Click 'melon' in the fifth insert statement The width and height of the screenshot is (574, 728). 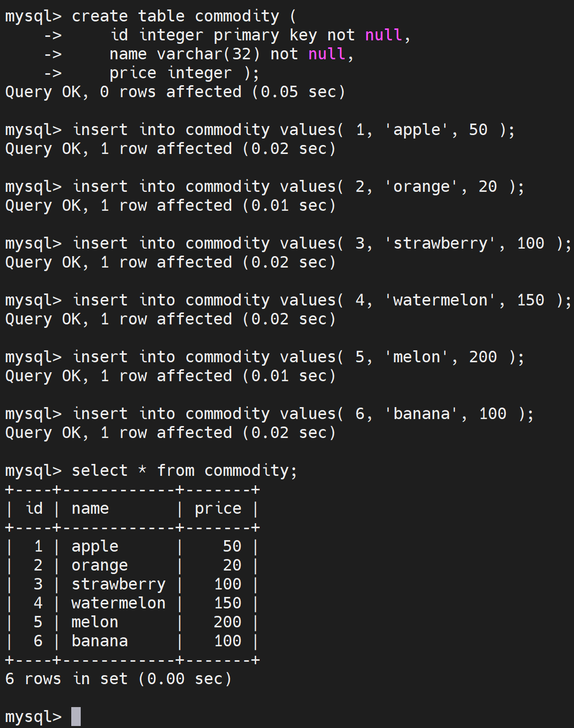pyautogui.click(x=417, y=357)
